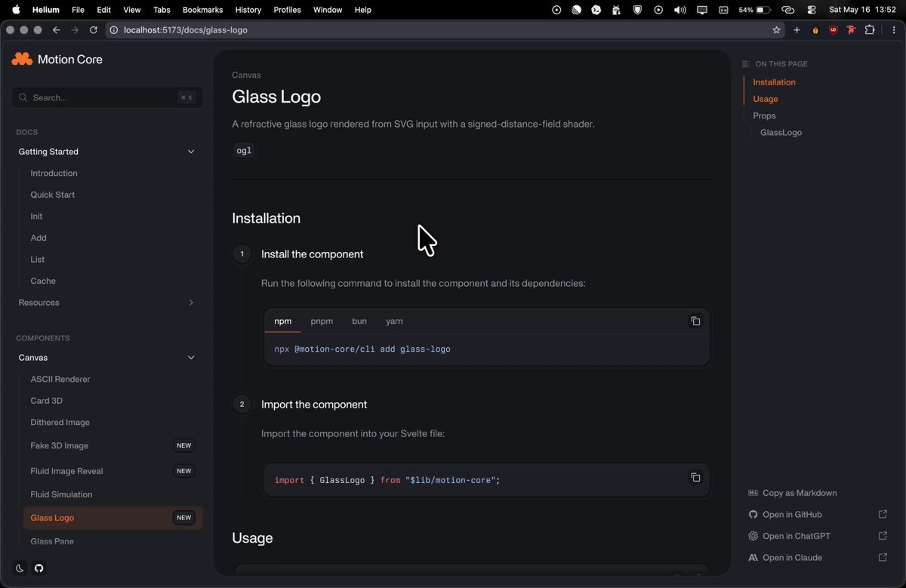Click external-link arrow beside Open in Claude
The height and width of the screenshot is (588, 906).
(x=883, y=558)
